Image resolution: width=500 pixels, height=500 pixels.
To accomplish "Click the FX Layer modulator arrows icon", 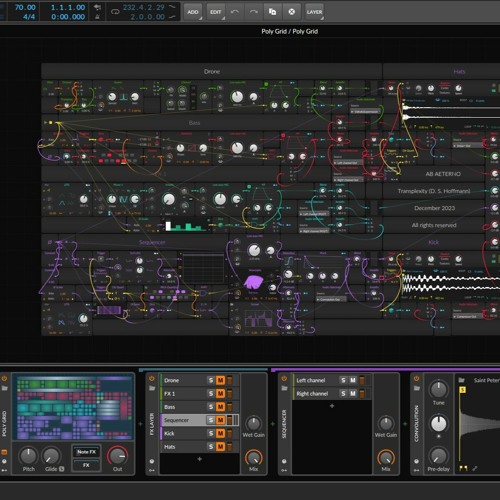I will [x=152, y=470].
